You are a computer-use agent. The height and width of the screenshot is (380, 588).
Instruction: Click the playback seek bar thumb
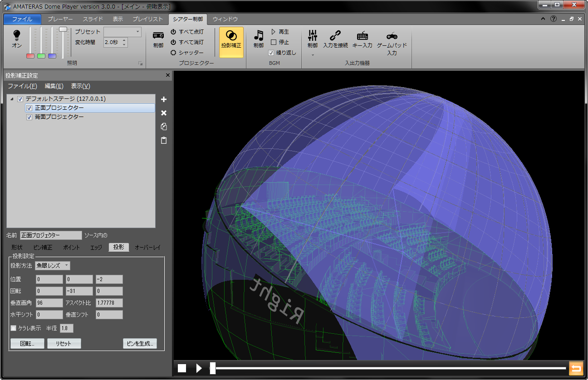[x=212, y=368]
